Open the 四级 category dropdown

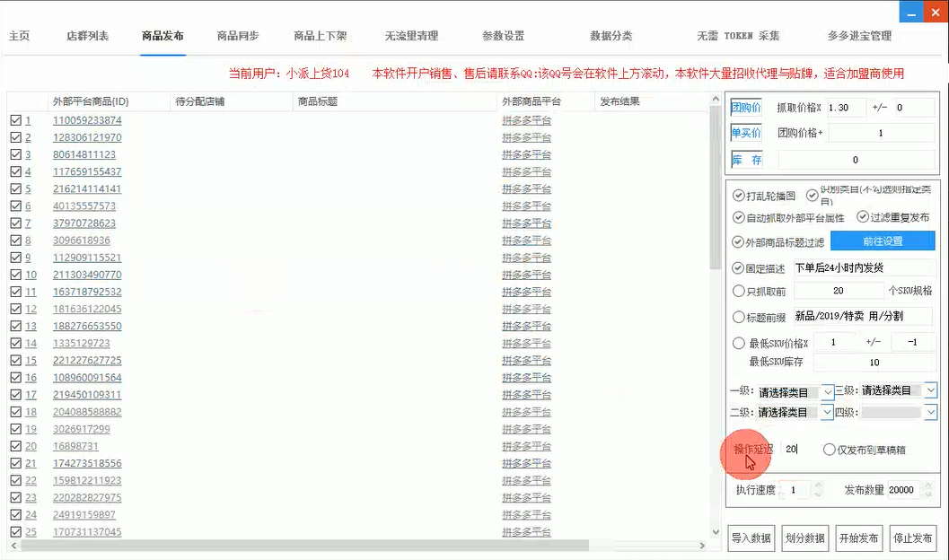point(930,412)
